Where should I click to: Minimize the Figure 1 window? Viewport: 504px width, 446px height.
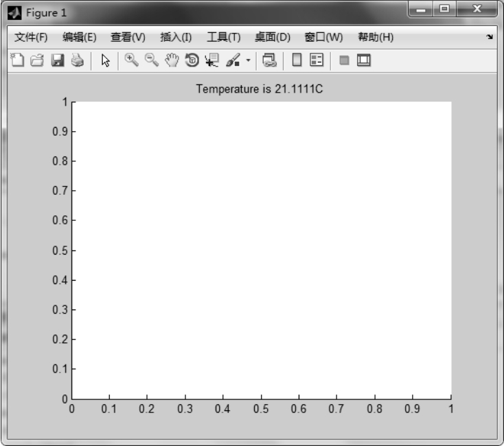(421, 10)
